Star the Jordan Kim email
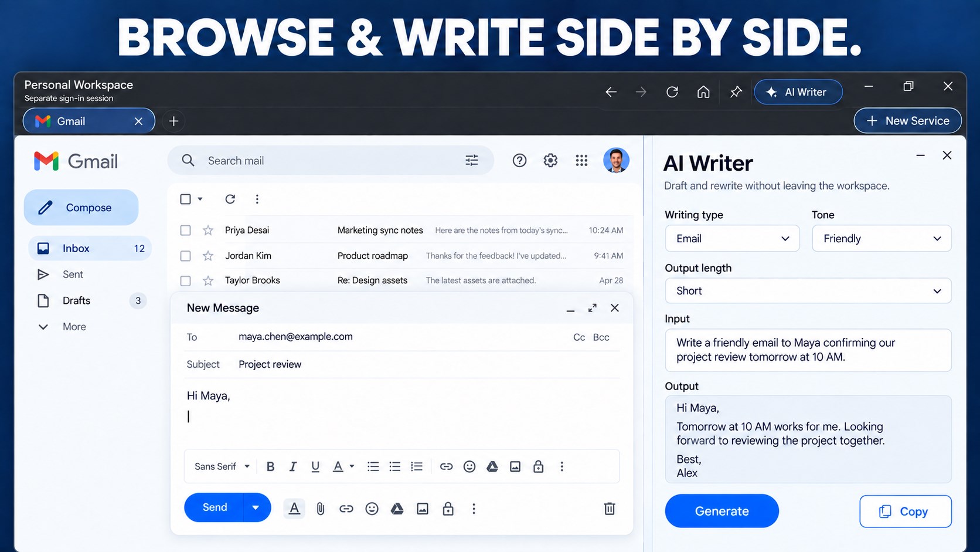The image size is (980, 552). click(208, 256)
